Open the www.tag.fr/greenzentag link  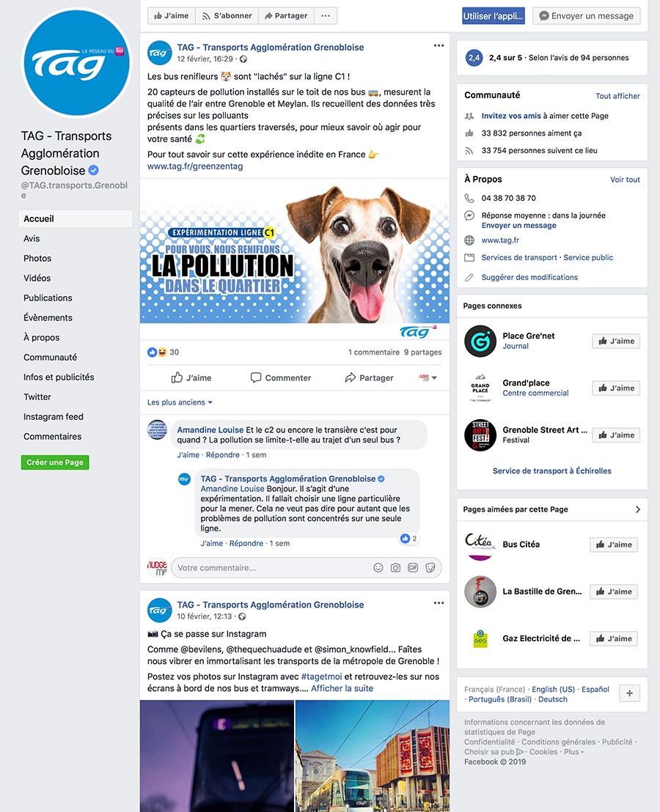click(x=195, y=166)
